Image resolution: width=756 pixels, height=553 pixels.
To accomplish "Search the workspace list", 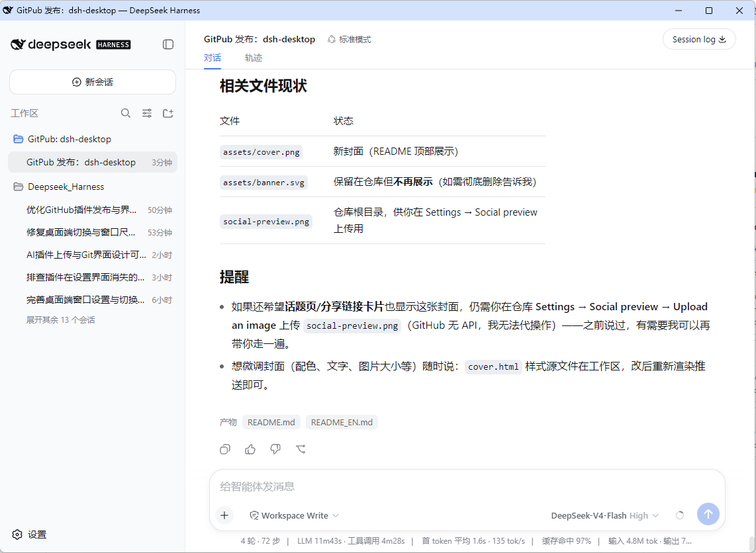I will [125, 113].
